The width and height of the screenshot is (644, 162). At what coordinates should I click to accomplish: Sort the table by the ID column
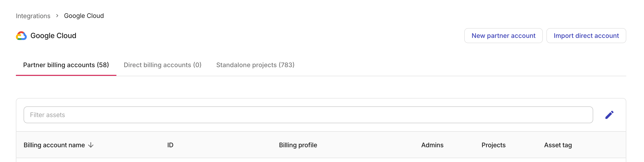click(x=170, y=145)
